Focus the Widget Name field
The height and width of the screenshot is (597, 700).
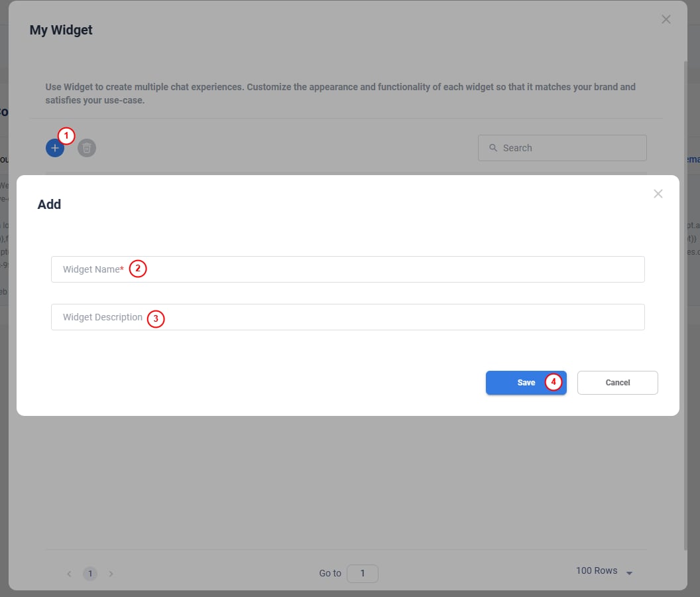[x=347, y=269]
